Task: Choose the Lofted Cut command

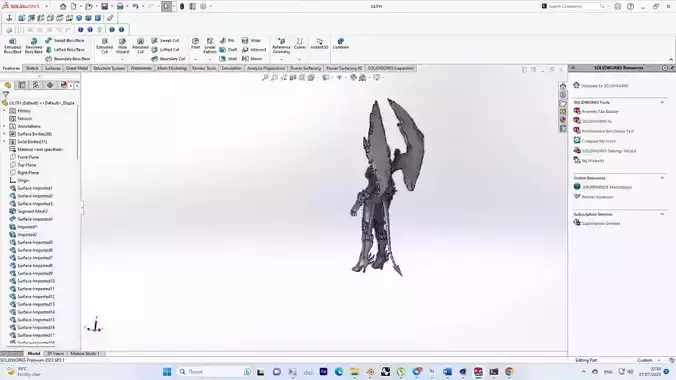Action: click(165, 50)
